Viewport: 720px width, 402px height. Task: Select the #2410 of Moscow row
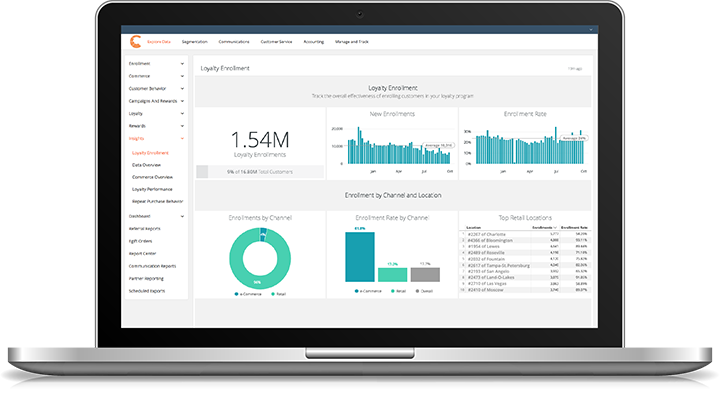pos(524,290)
